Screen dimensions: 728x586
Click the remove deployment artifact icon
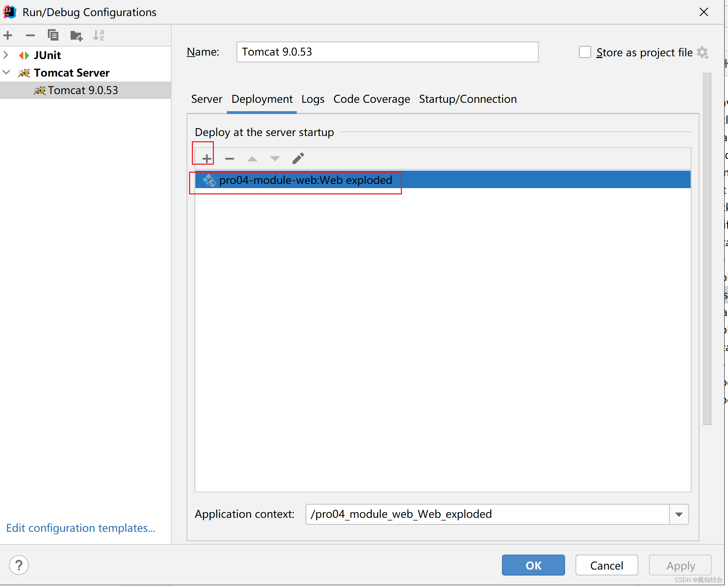click(x=230, y=158)
